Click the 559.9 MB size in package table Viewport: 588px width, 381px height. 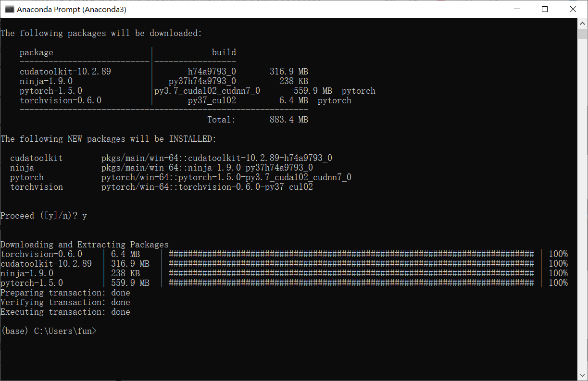coord(313,91)
